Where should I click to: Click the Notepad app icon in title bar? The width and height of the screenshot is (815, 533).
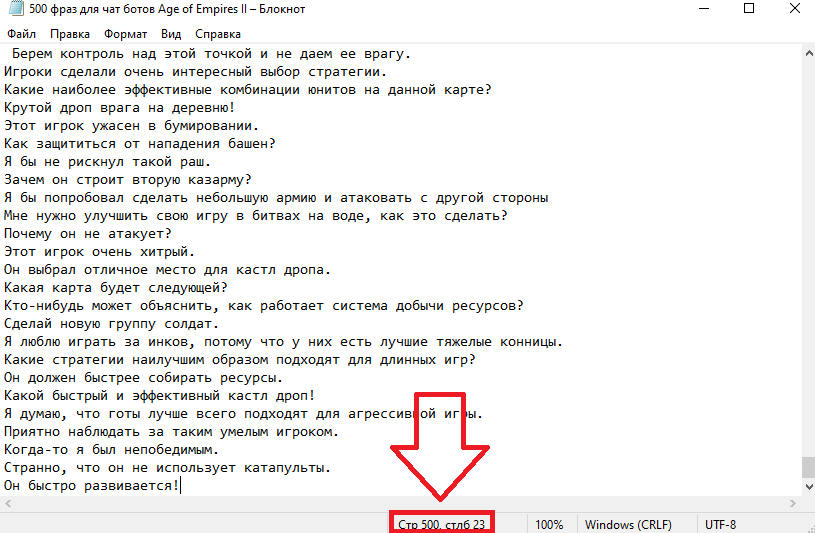tap(10, 9)
